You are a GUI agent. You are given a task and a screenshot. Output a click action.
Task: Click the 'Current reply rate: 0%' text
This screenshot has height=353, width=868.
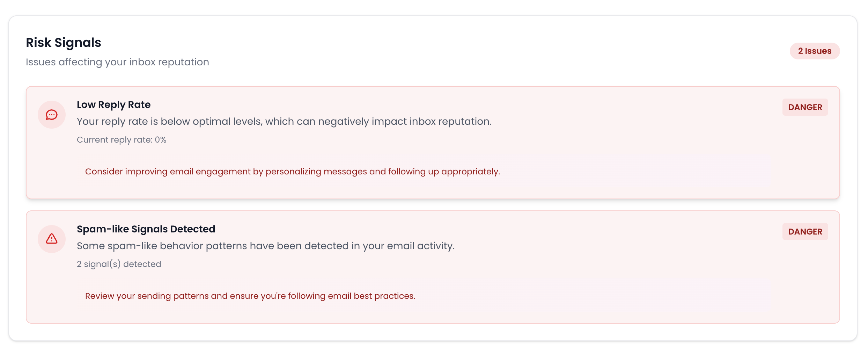(x=122, y=140)
